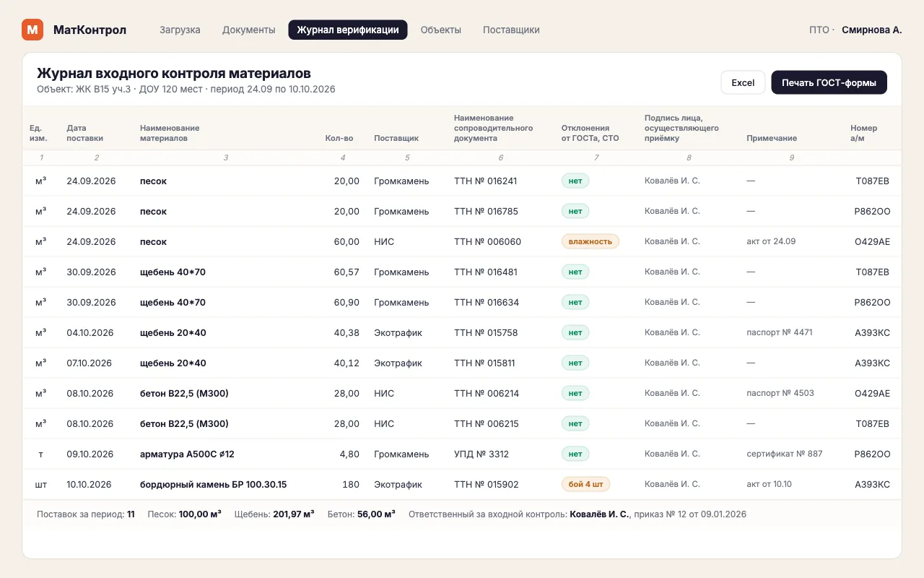Click the date 09.10.2026 cell

pyautogui.click(x=90, y=454)
